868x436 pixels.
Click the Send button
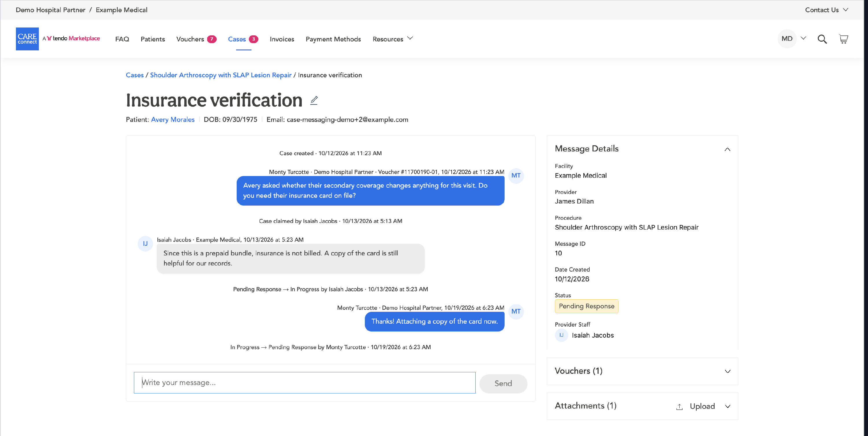pyautogui.click(x=503, y=383)
